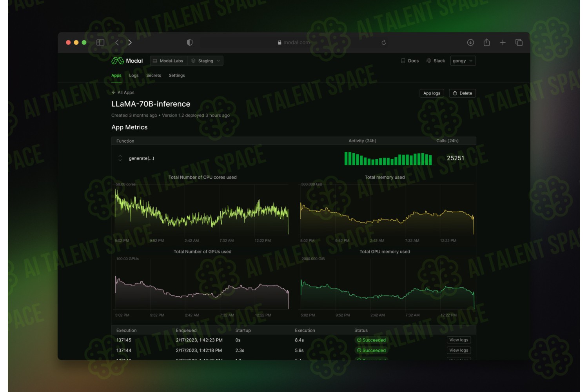The width and height of the screenshot is (588, 392).
Task: Click the share icon in browser toolbar
Action: point(487,42)
